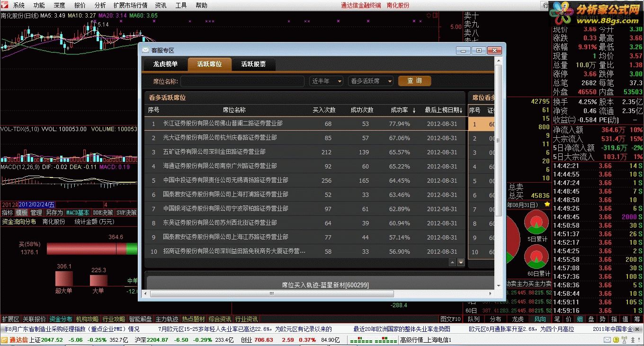The image size is (644, 346).
Task: Select row 长江证券佛山普澜二路证券营业部
Action: [305, 124]
